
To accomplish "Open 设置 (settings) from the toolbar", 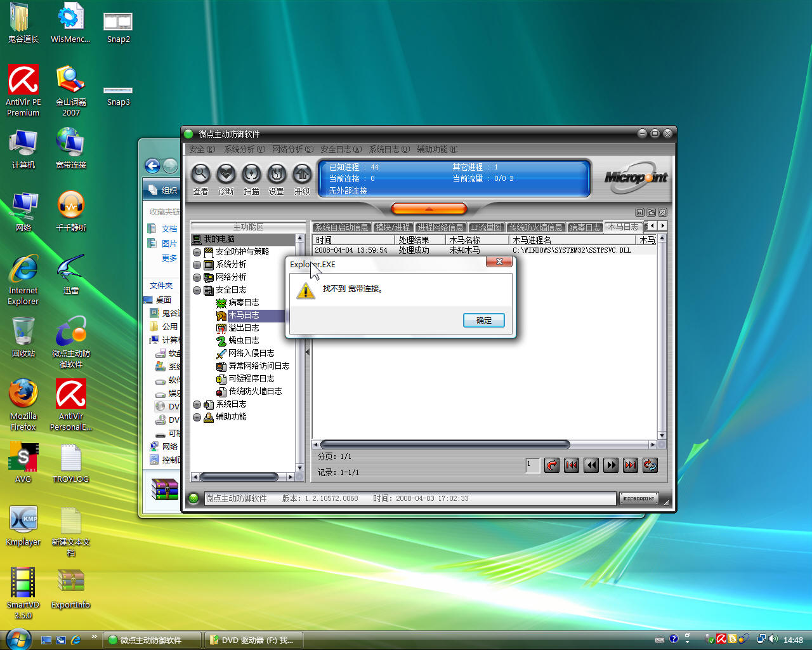I will coord(277,174).
